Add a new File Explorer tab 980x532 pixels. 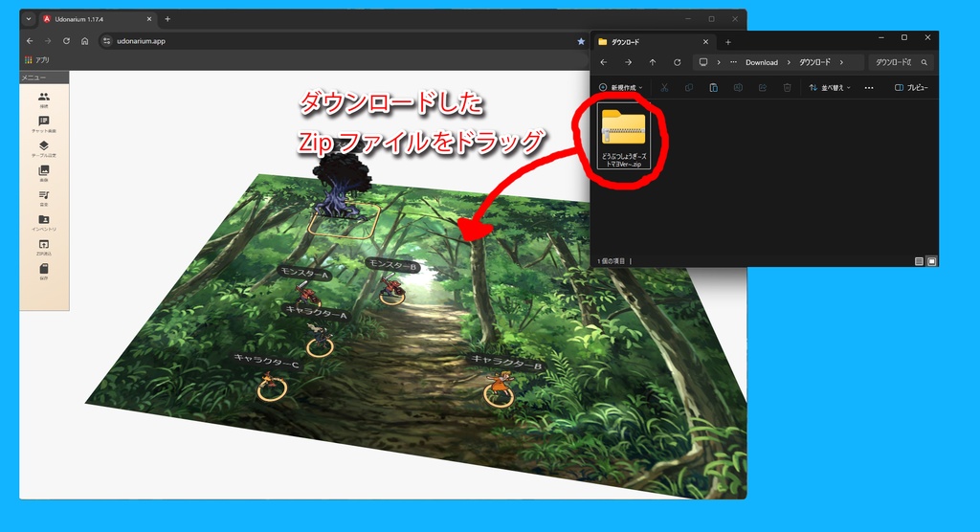[x=727, y=42]
